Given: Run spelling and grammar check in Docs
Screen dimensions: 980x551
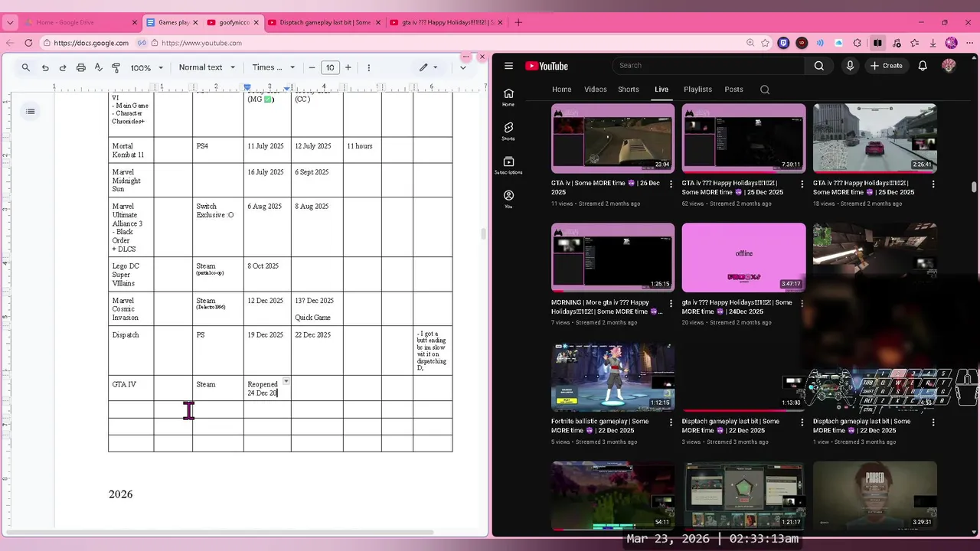Looking at the screenshot, I should point(98,67).
